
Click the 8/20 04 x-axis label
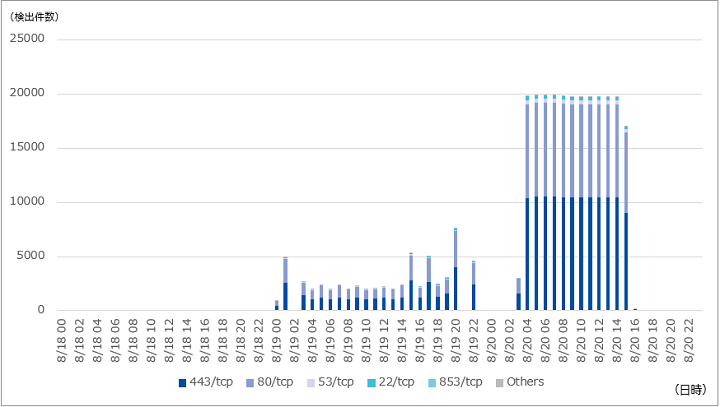528,341
